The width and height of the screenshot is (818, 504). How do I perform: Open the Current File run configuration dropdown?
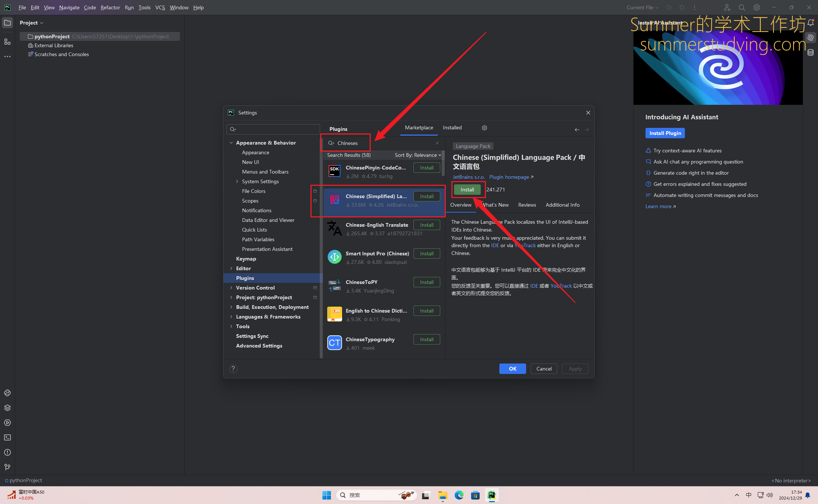643,7
